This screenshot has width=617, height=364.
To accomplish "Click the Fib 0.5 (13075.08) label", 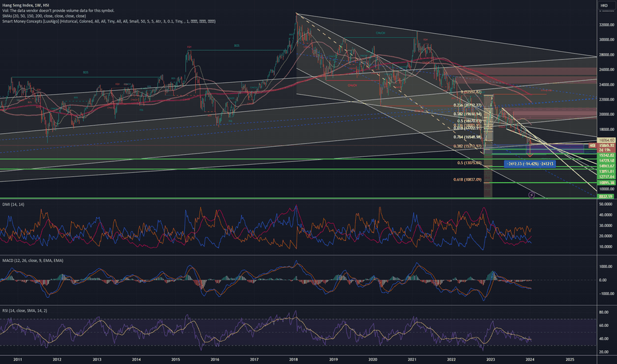I will [469, 163].
